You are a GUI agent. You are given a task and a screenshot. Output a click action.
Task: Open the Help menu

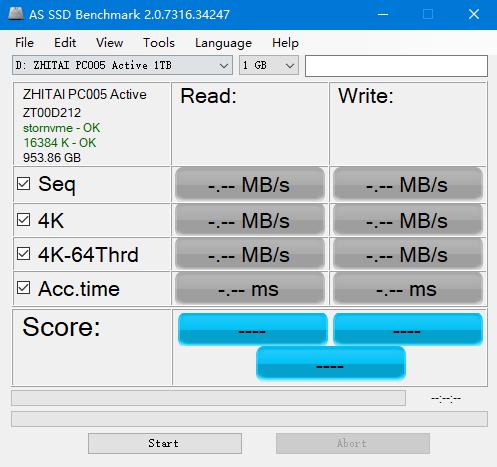[285, 43]
